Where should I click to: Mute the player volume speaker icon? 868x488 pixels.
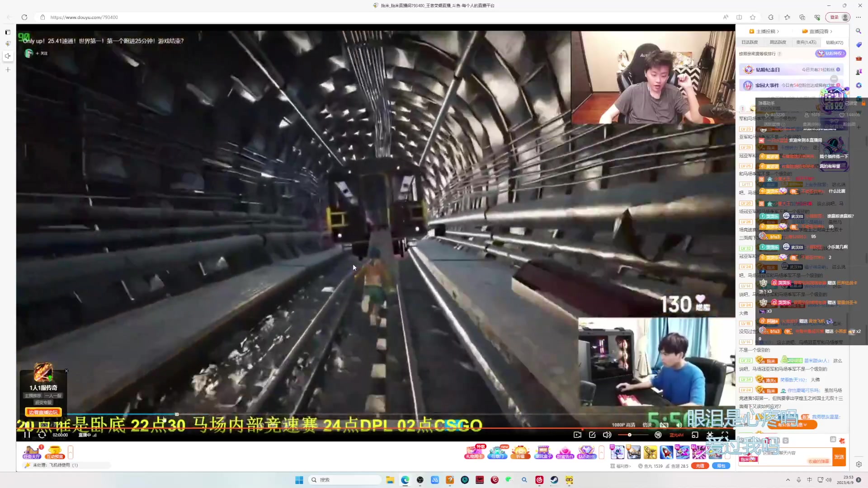(607, 435)
